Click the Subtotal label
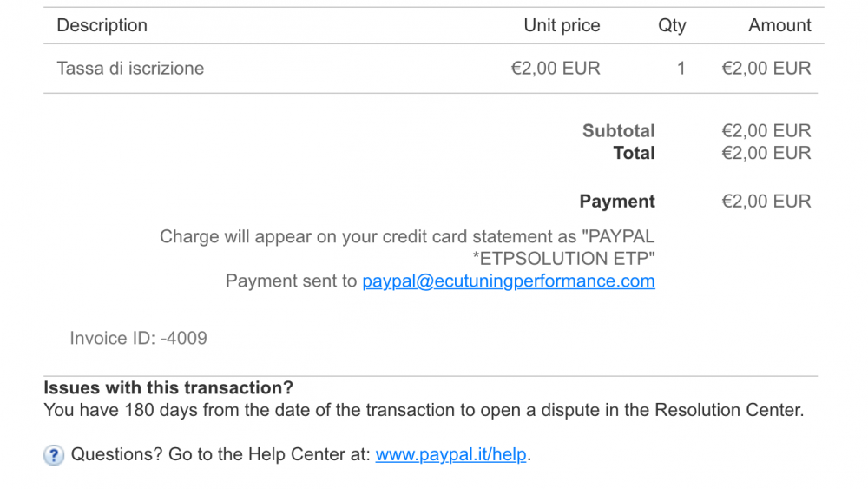Viewport: 868px width, 489px height. [618, 131]
